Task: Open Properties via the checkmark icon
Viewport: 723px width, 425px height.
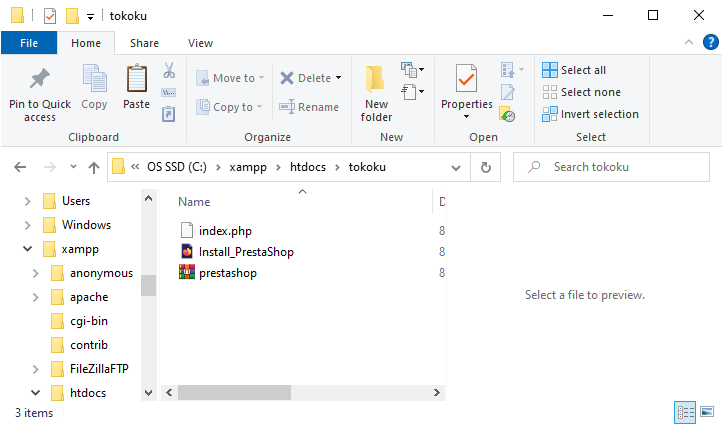Action: pos(466,78)
